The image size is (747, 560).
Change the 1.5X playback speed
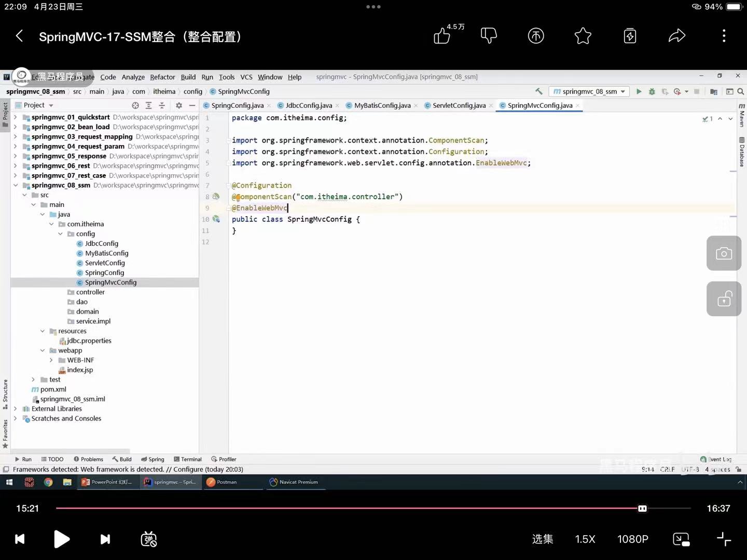point(585,539)
